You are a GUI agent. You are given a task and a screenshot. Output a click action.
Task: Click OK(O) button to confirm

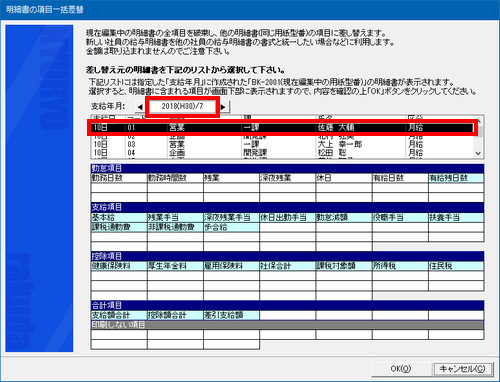401,369
